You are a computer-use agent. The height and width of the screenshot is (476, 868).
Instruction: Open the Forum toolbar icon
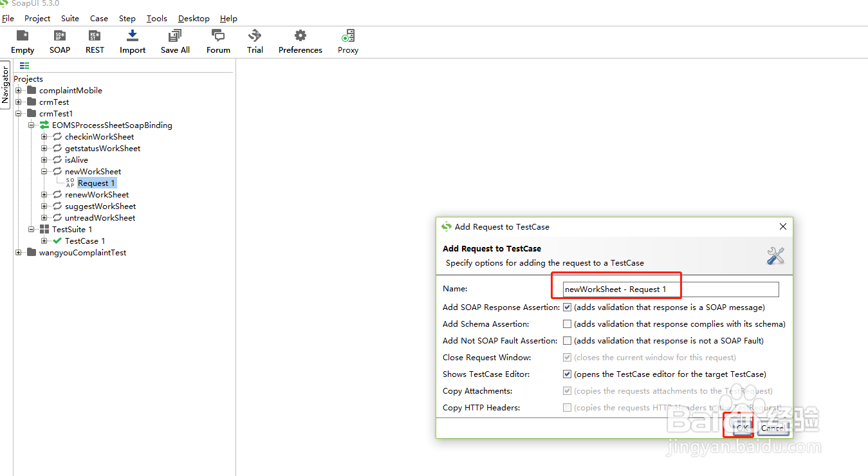(218, 36)
